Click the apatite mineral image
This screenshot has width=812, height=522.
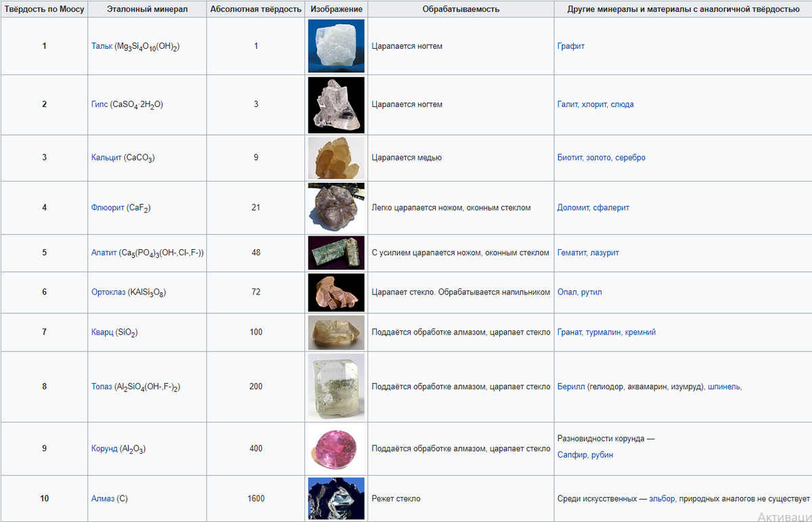point(336,253)
